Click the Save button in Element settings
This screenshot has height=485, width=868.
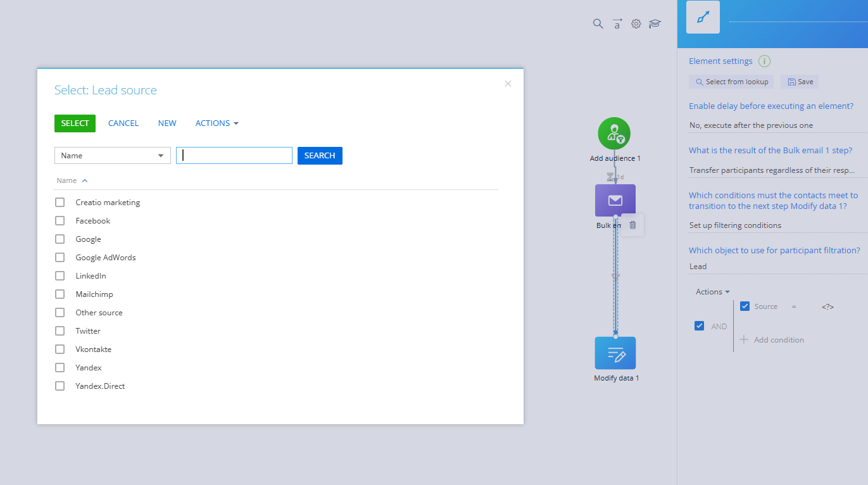(x=800, y=82)
